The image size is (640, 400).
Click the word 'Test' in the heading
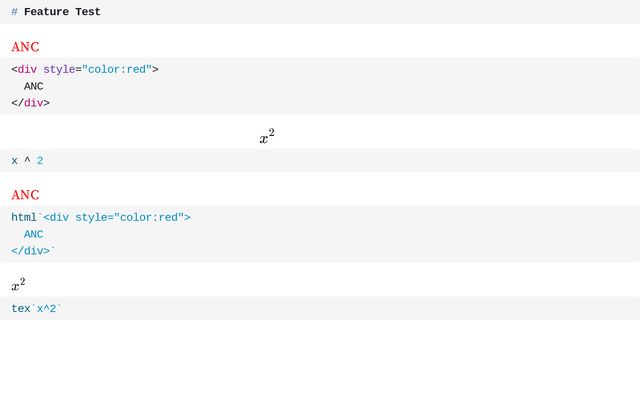(85, 12)
